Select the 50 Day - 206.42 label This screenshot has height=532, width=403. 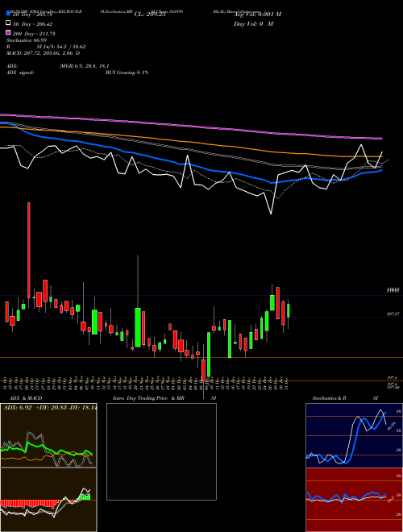33,24
